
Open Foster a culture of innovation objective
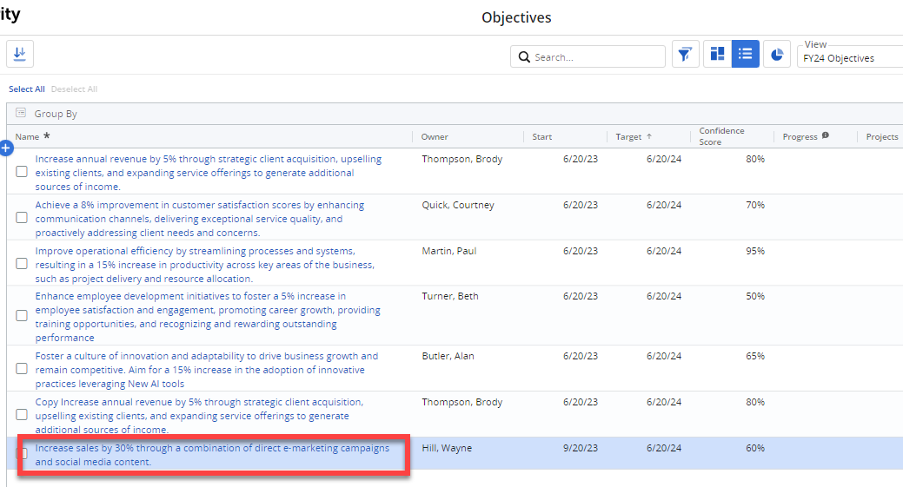pos(206,370)
